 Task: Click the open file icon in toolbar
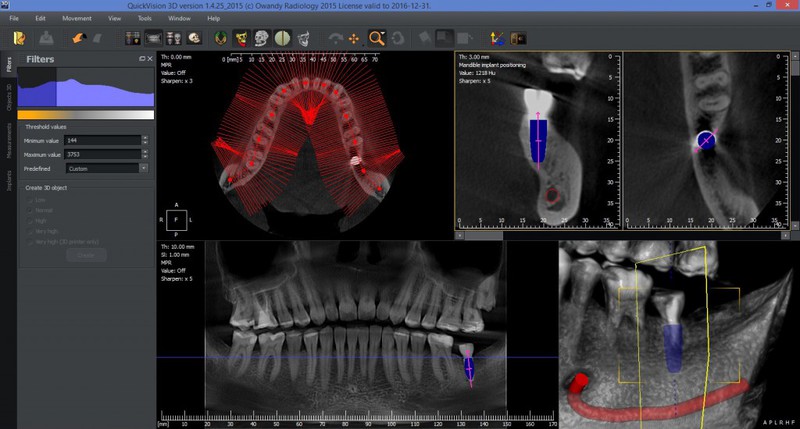(19, 39)
